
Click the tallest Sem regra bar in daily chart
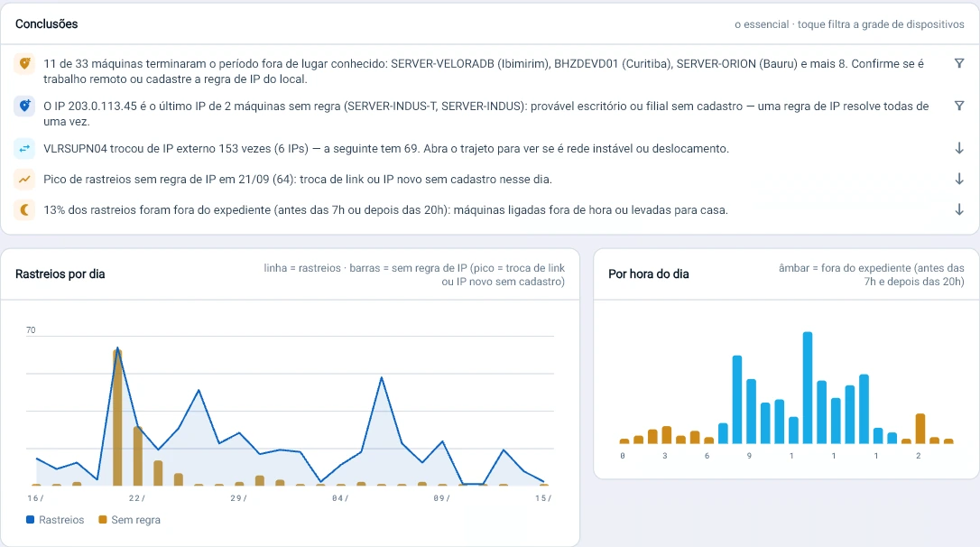tap(117, 418)
